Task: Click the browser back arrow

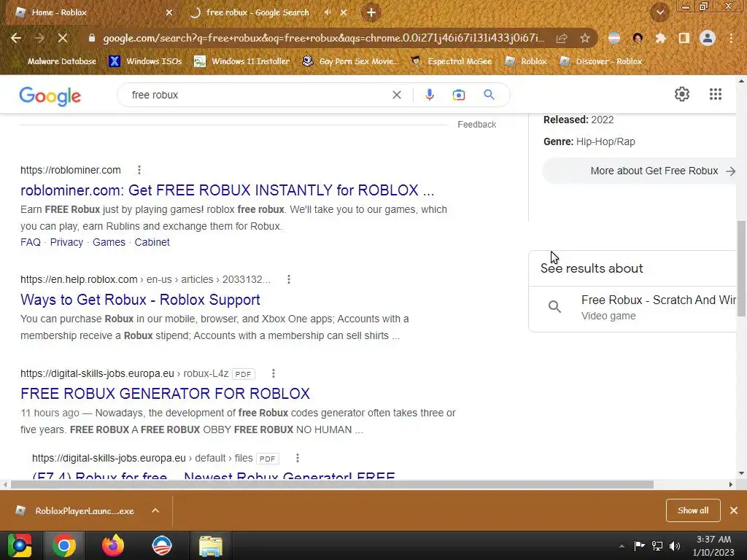Action: pos(16,38)
